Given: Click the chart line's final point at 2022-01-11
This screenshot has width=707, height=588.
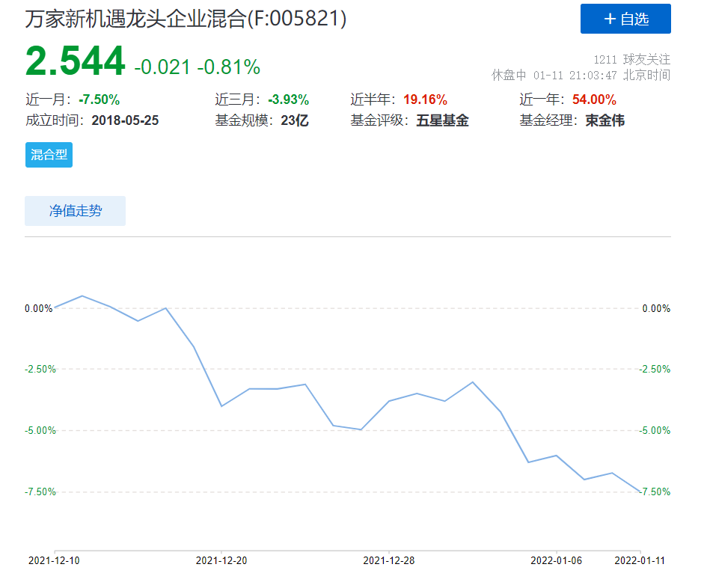Looking at the screenshot, I should 640,491.
